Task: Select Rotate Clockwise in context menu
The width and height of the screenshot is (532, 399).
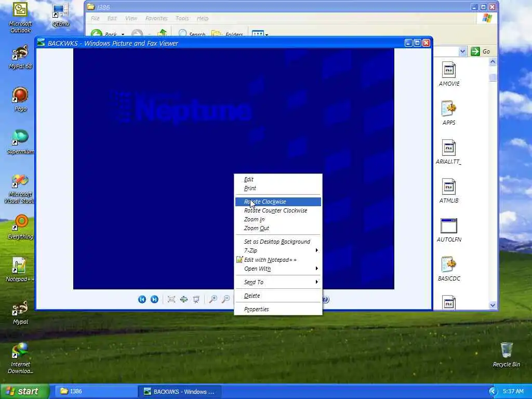Action: click(278, 202)
